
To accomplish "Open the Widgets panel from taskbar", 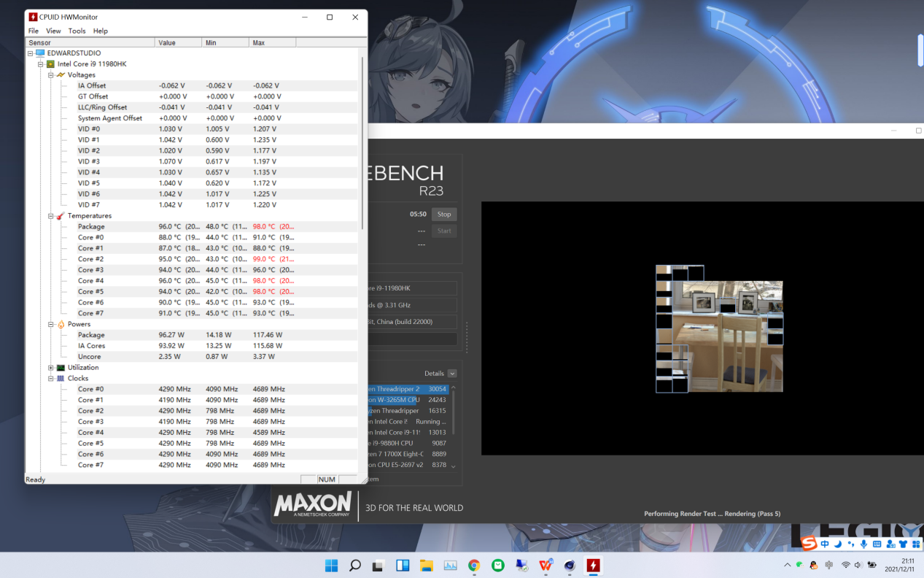I will pyautogui.click(x=403, y=565).
